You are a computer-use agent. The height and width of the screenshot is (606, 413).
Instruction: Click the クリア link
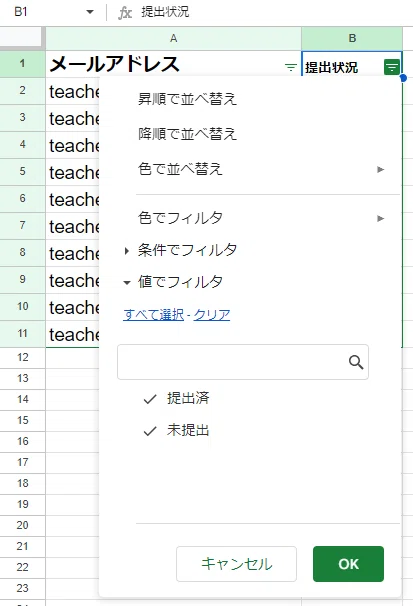pyautogui.click(x=212, y=315)
